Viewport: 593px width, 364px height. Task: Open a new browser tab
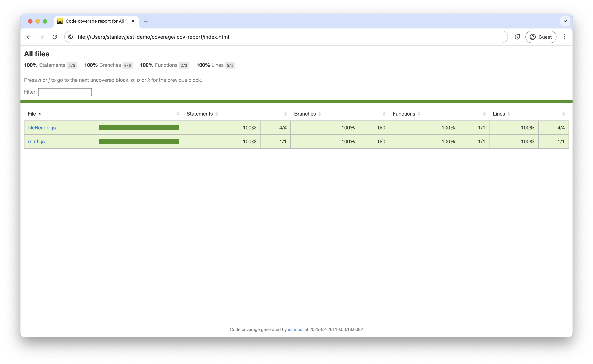pos(146,21)
